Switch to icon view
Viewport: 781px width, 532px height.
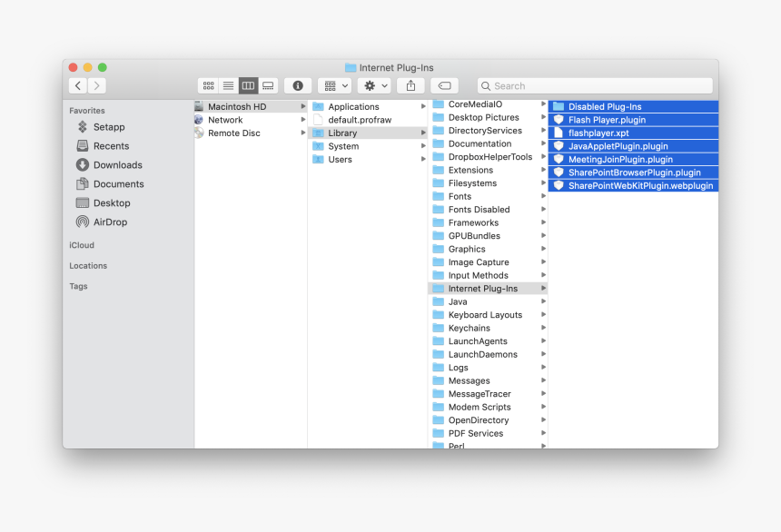pyautogui.click(x=208, y=85)
